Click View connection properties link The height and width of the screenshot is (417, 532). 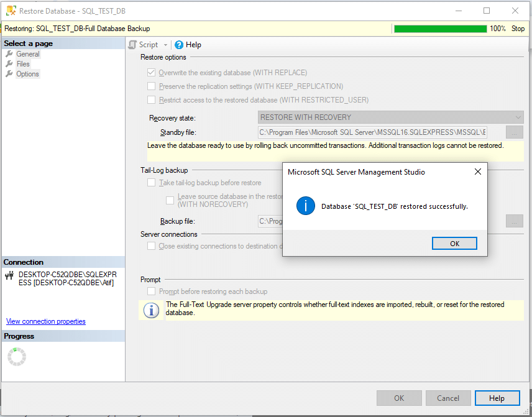point(46,321)
